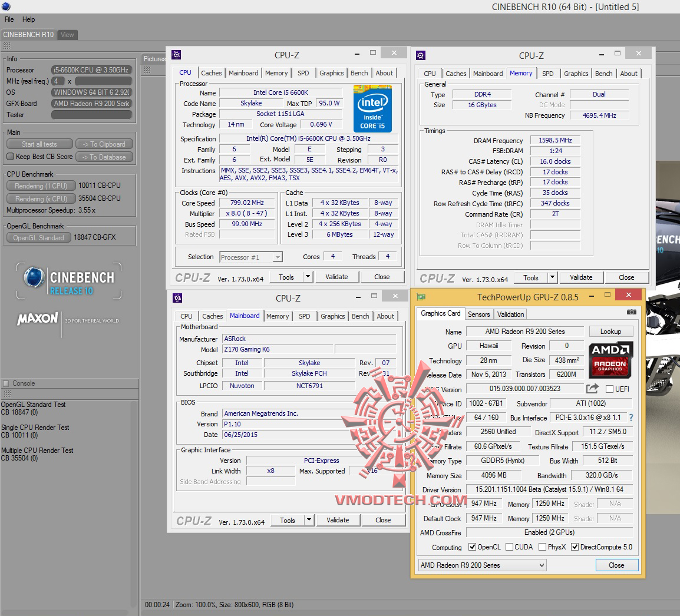This screenshot has width=680, height=616.
Task: Maximize the CPU-Z Memory window
Action: pos(618,54)
